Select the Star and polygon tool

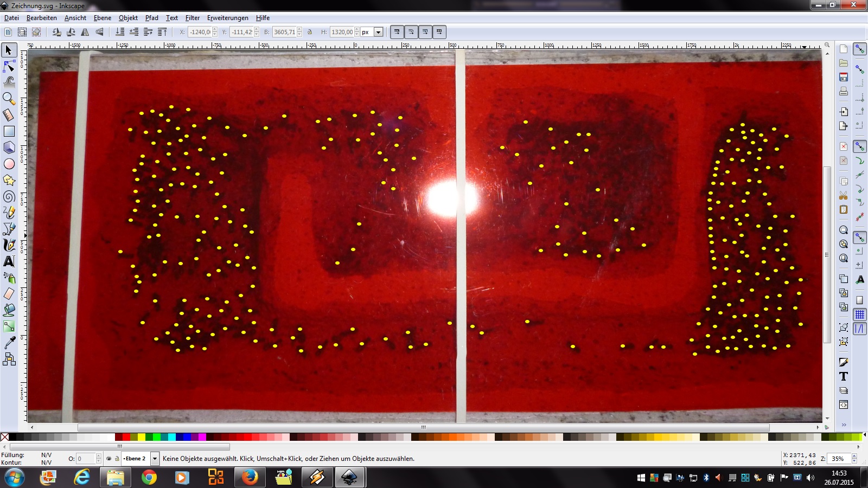coord(9,180)
